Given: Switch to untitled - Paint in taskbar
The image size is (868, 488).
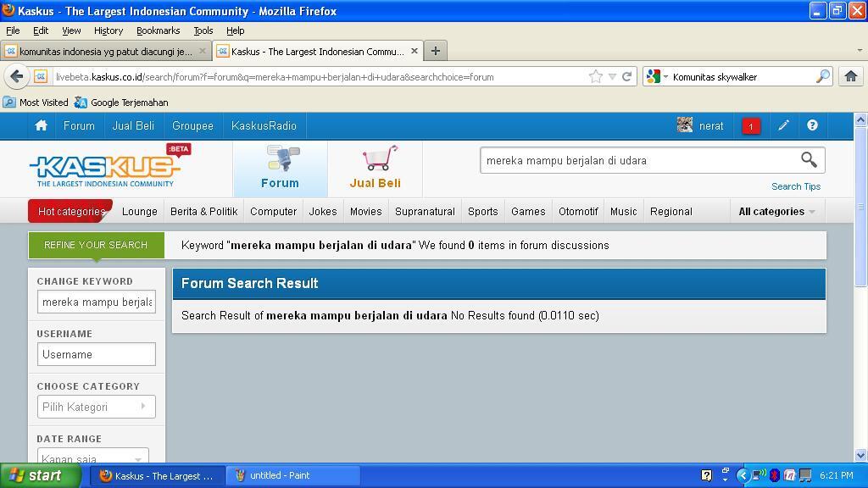Looking at the screenshot, I should pos(294,475).
